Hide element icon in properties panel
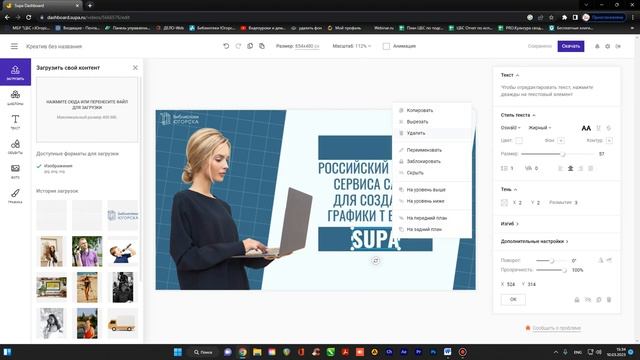 tap(588, 300)
